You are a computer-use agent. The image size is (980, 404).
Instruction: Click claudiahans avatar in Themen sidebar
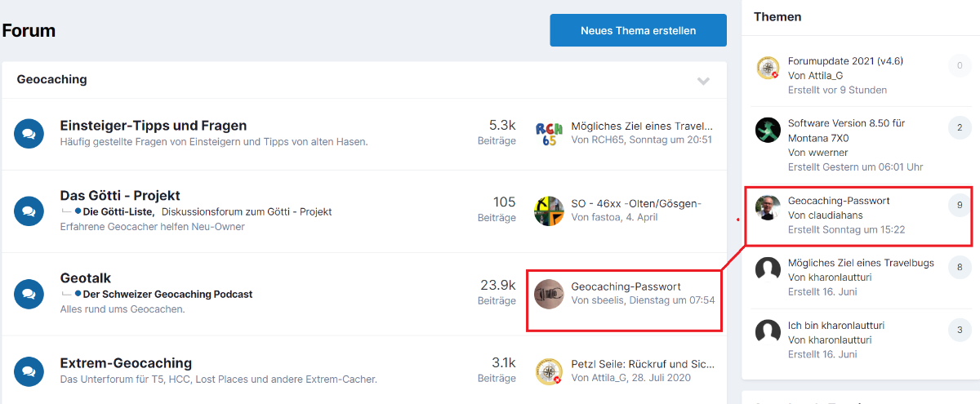coord(768,207)
